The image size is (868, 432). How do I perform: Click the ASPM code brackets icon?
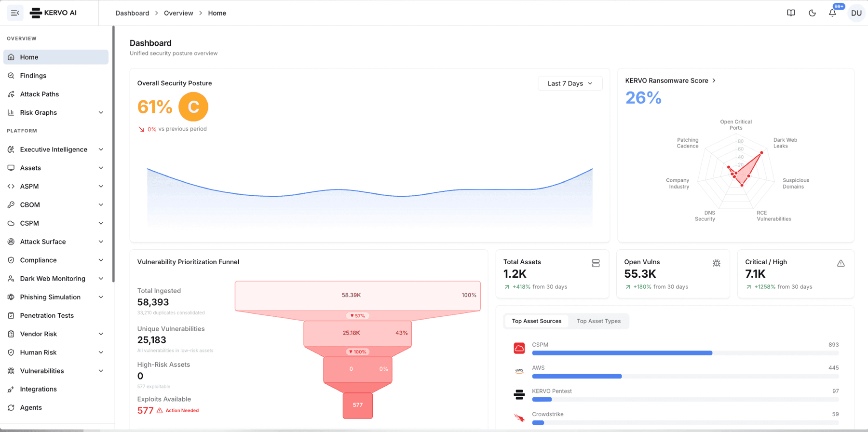coord(11,186)
